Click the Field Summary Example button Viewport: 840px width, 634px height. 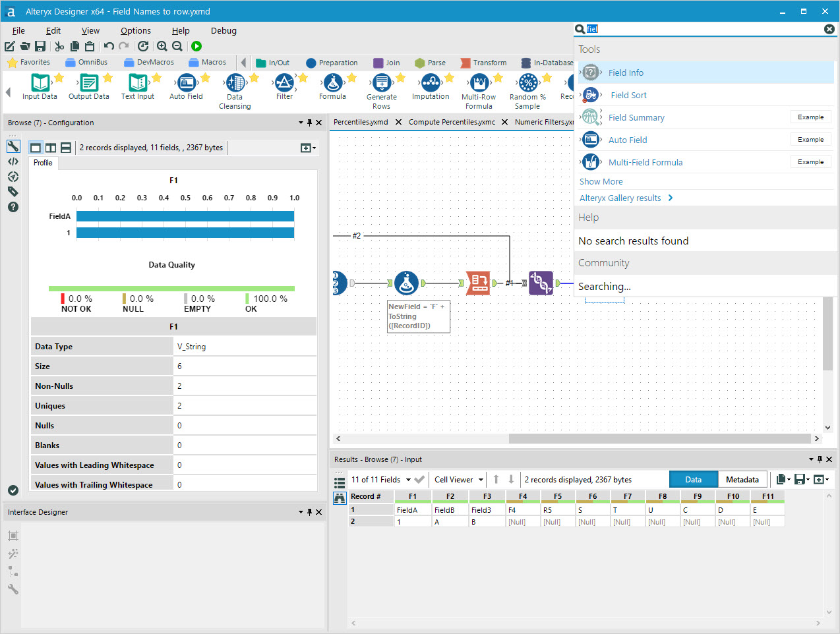click(x=811, y=117)
